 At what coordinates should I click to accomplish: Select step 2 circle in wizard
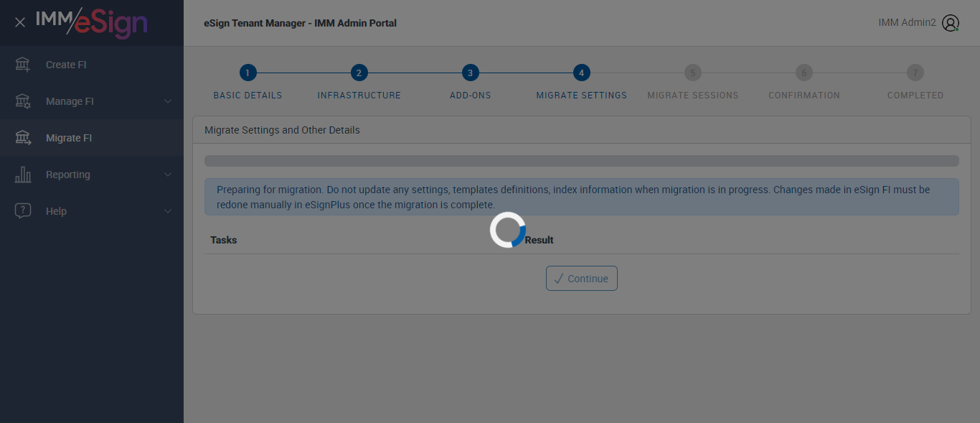point(359,73)
